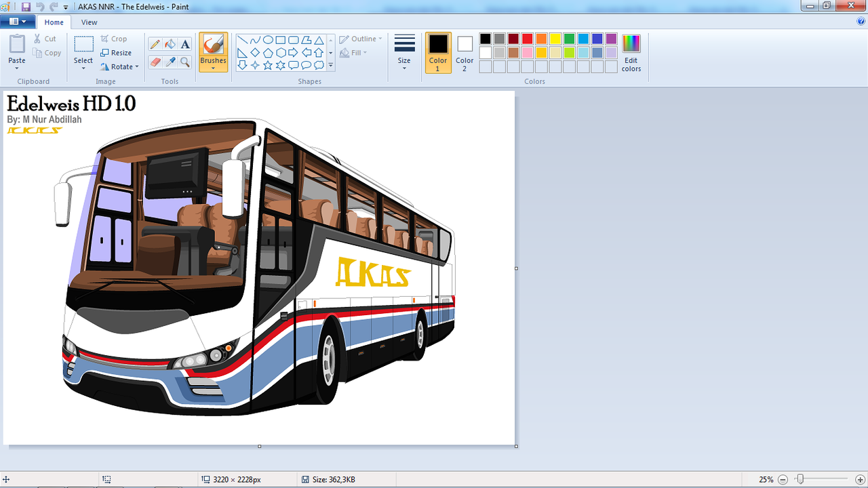Select the Color picker eyedropper tool
Screen dimensions: 868x488
[x=170, y=62]
